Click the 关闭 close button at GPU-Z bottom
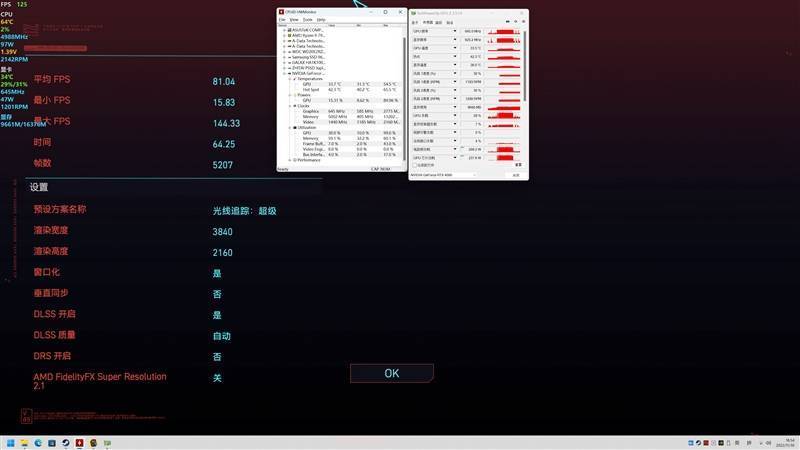This screenshot has width=800, height=450. [x=516, y=175]
